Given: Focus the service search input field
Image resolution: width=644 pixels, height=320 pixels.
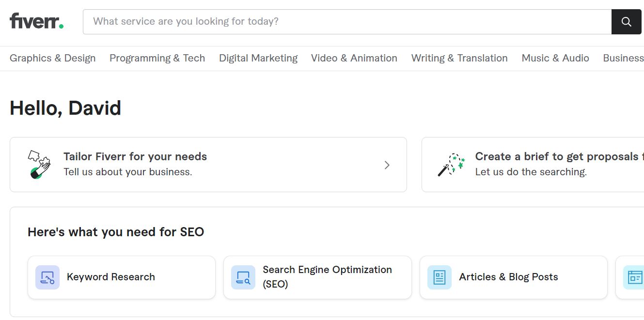Looking at the screenshot, I should click(347, 22).
